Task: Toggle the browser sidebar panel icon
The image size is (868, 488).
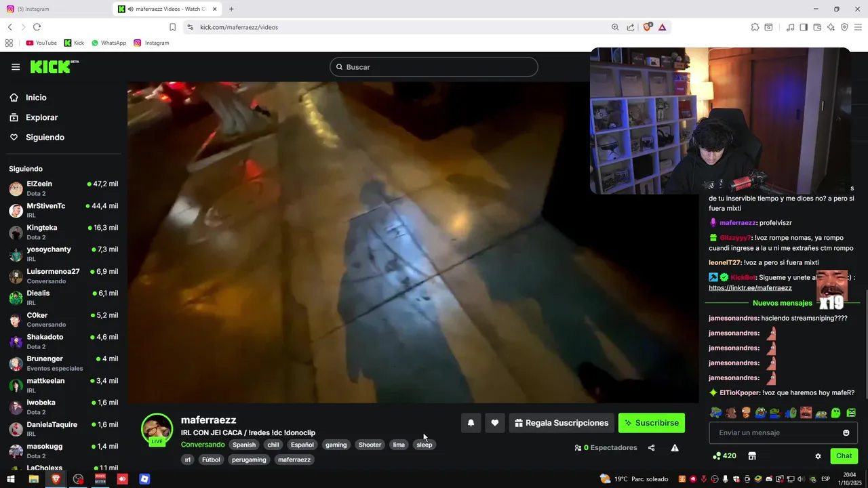Action: [x=804, y=27]
